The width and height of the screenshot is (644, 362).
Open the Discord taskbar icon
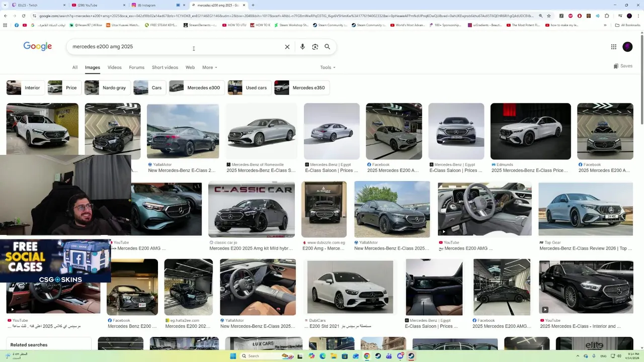[x=400, y=356]
